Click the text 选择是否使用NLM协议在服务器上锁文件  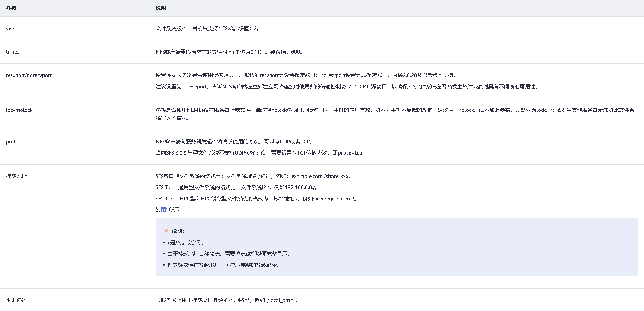[203, 110]
